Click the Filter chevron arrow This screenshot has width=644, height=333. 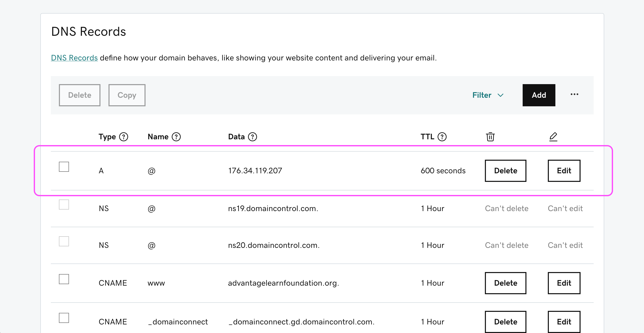(x=500, y=95)
